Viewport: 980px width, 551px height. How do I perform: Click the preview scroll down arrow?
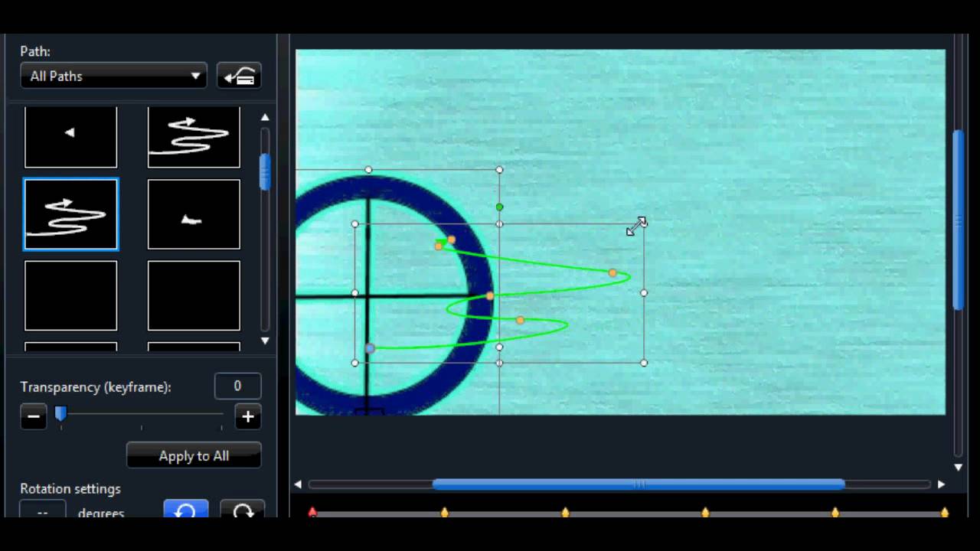click(x=958, y=467)
